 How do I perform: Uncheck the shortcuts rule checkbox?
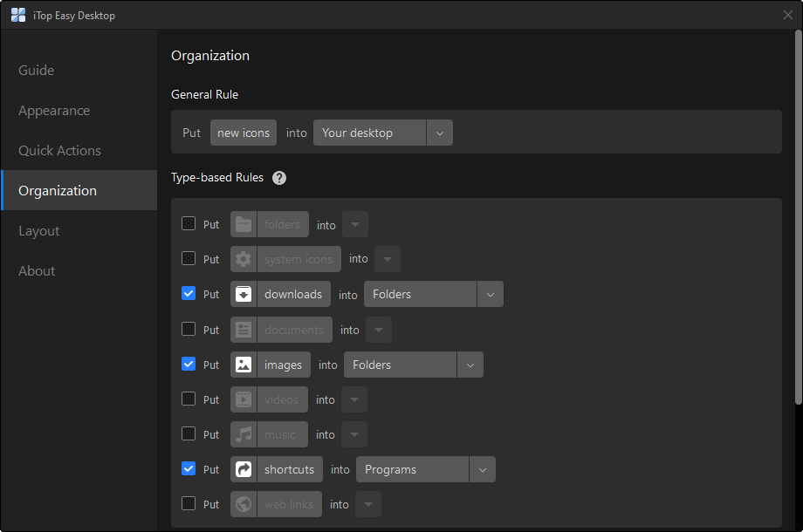point(189,468)
